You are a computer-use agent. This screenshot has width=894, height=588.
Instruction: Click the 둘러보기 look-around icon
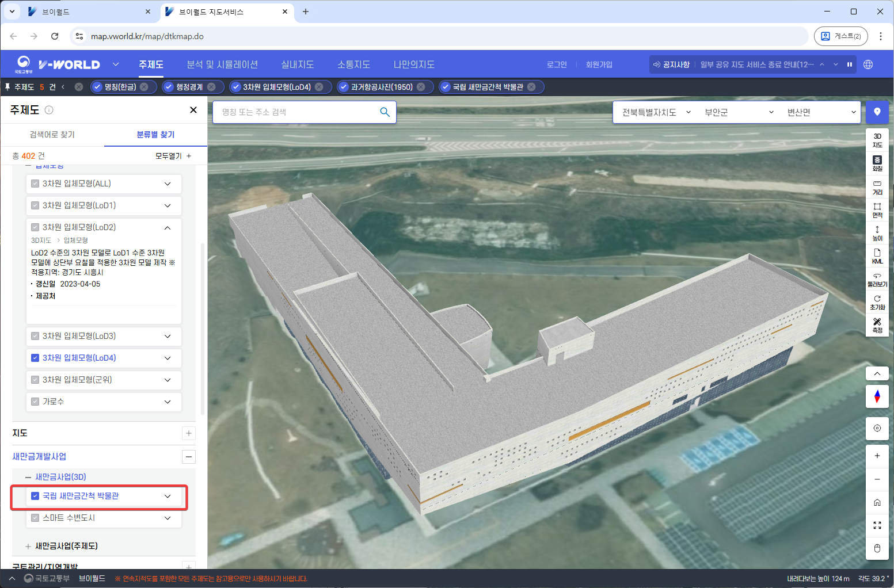(x=877, y=280)
